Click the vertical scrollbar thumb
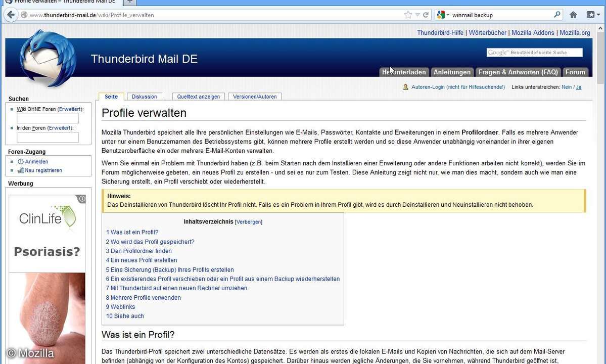Viewport: 606px width, 364px height. 600,58
